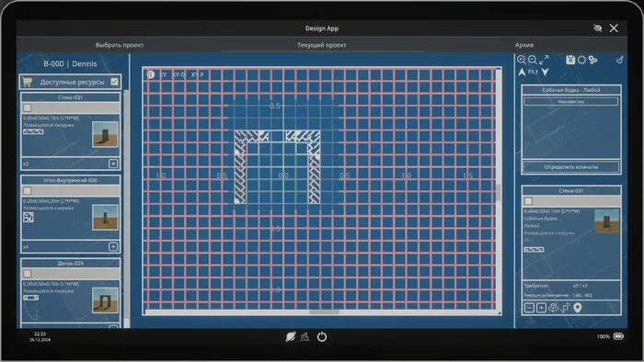
Task: Click the canvas vertical scrollbar handle
Action: click(499, 192)
